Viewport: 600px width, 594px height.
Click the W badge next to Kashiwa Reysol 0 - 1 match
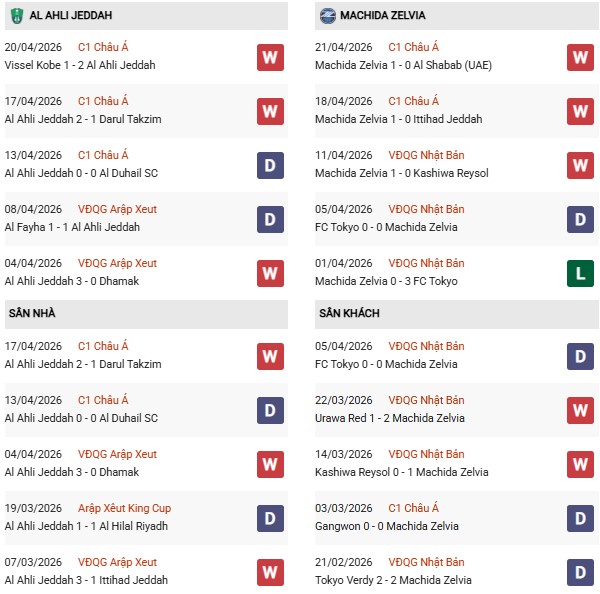pos(581,464)
